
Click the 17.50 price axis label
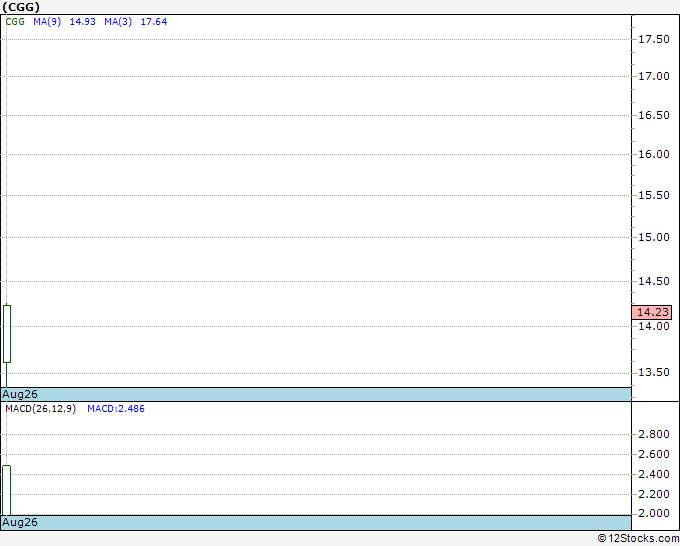click(x=654, y=39)
